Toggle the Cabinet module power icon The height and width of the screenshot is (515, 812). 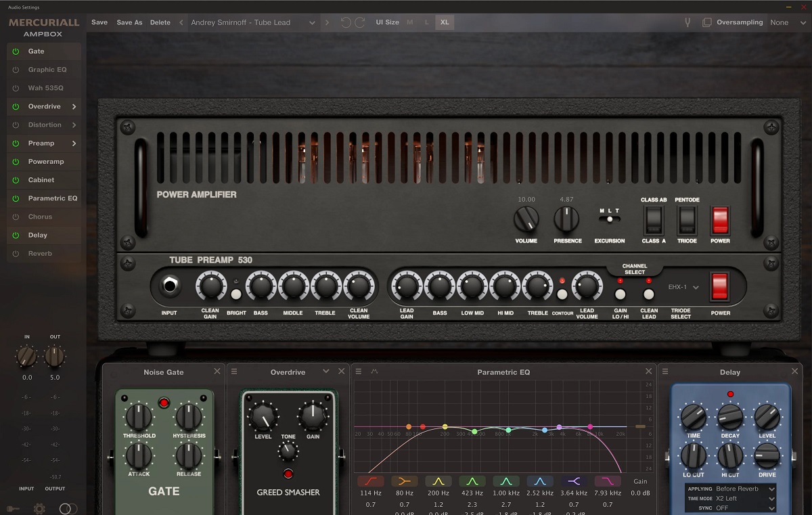click(x=16, y=180)
